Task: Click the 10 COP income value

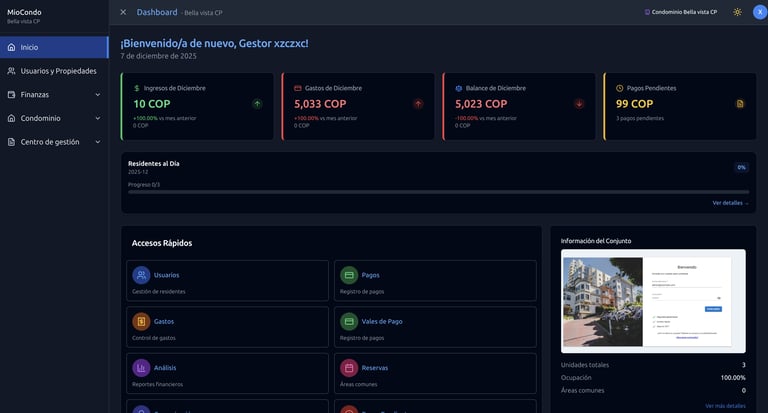Action: [152, 104]
